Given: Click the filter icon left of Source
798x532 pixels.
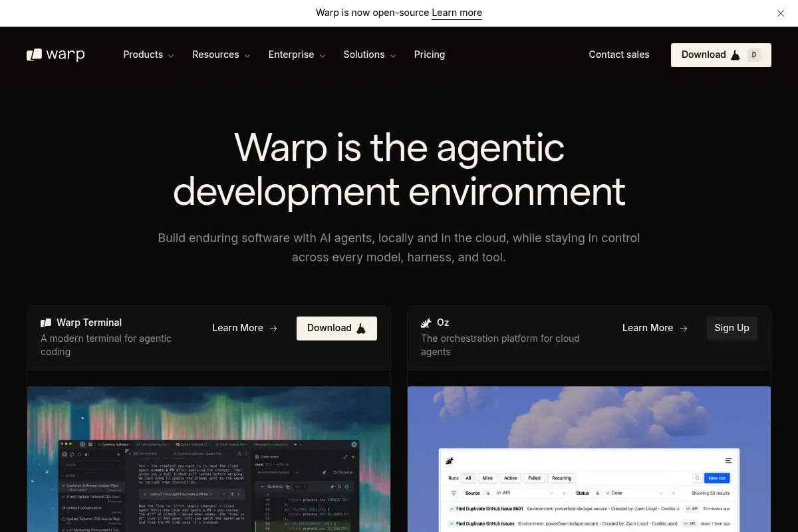Looking at the screenshot, I should point(454,493).
